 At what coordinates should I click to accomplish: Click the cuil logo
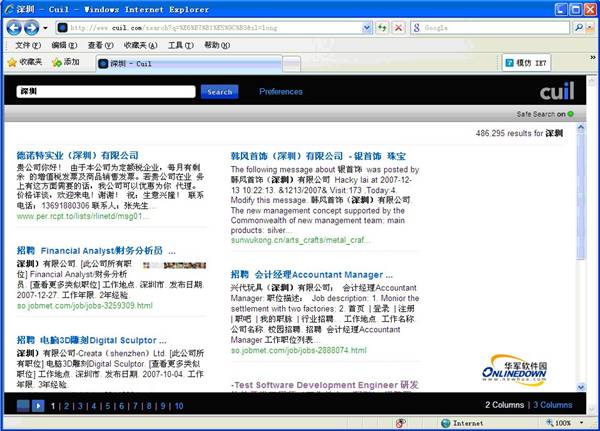557,91
